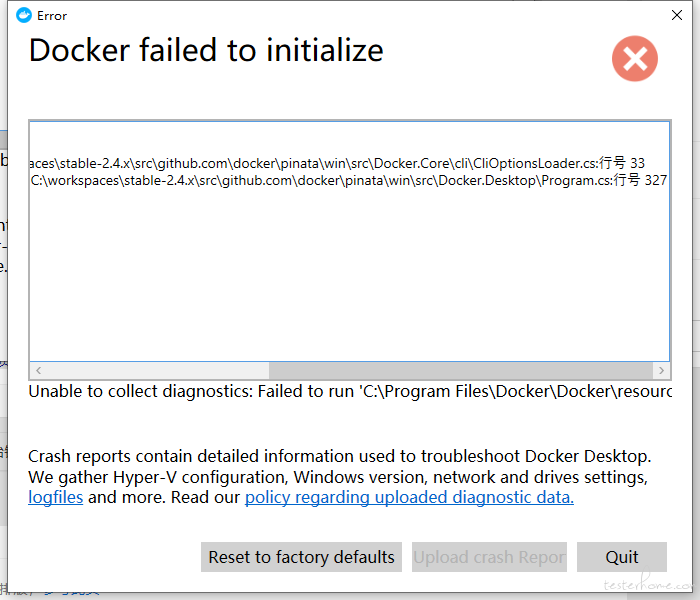Viewport: 700px width, 600px height.
Task: Open the logfiles link
Action: 56,497
